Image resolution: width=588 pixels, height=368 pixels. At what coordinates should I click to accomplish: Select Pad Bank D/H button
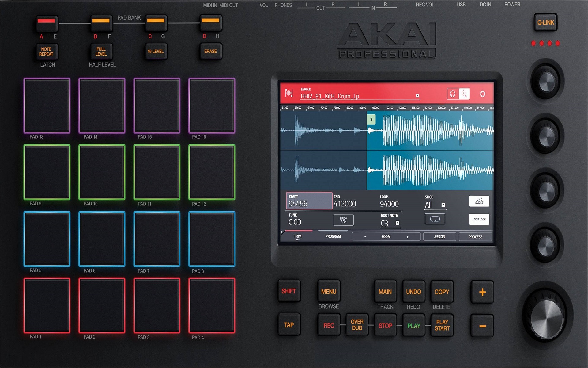click(210, 23)
